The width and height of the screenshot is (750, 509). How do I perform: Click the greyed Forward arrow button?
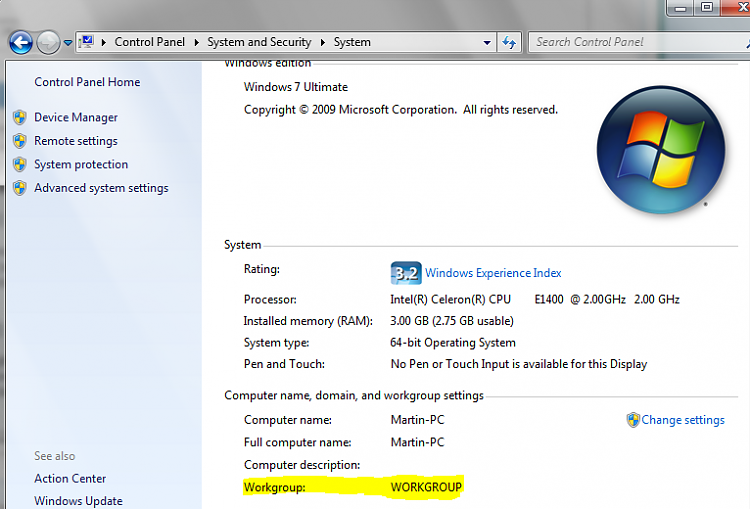[48, 43]
